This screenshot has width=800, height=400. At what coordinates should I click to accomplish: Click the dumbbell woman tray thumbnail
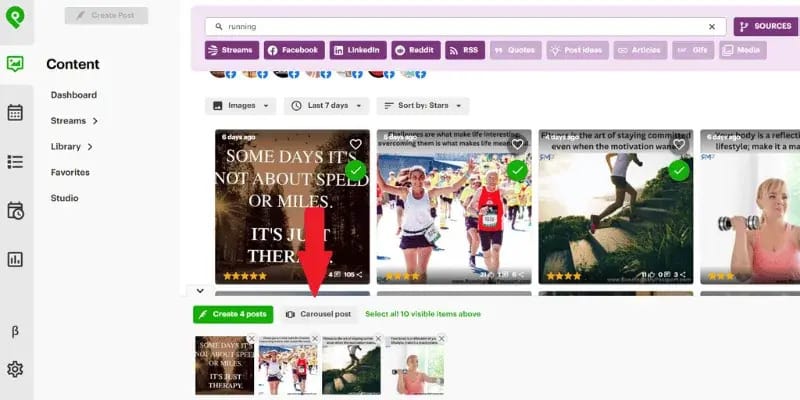(x=414, y=365)
